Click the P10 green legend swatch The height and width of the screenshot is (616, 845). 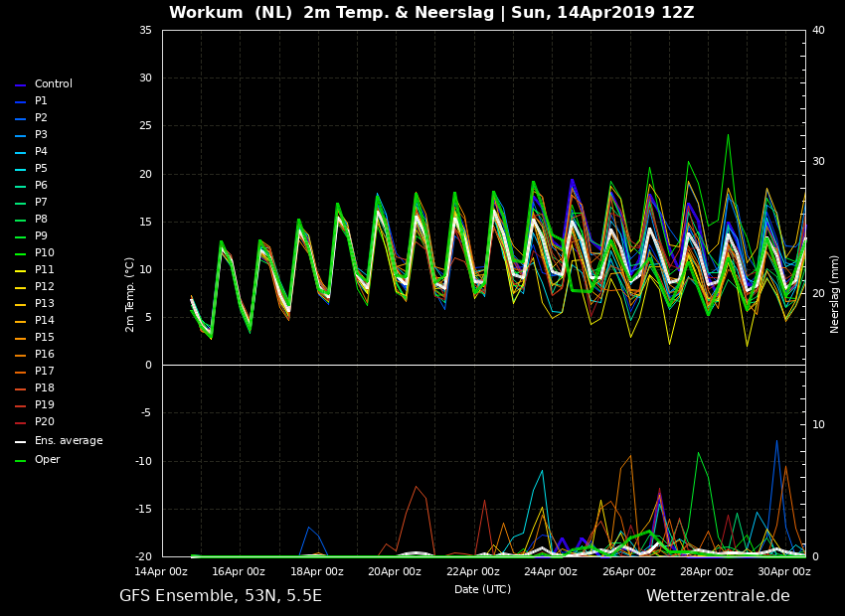(20, 254)
